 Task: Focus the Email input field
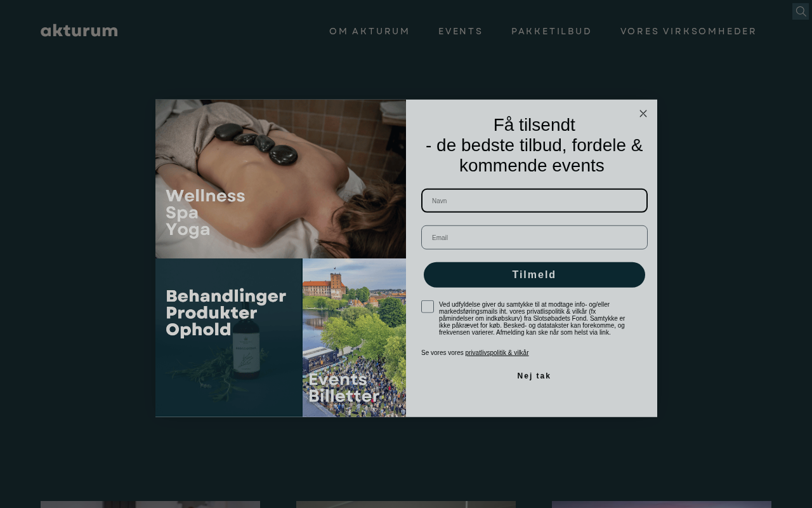534,237
